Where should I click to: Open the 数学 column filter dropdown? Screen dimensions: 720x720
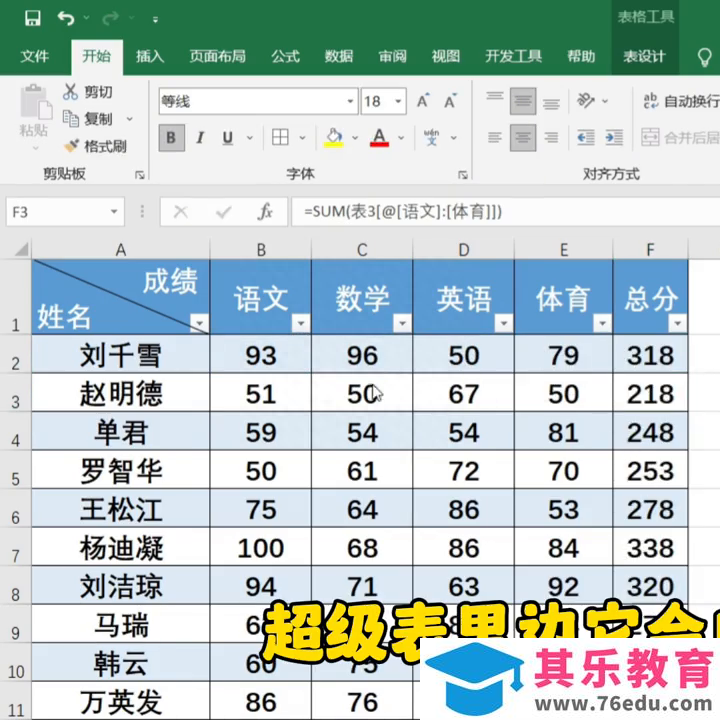tap(402, 323)
